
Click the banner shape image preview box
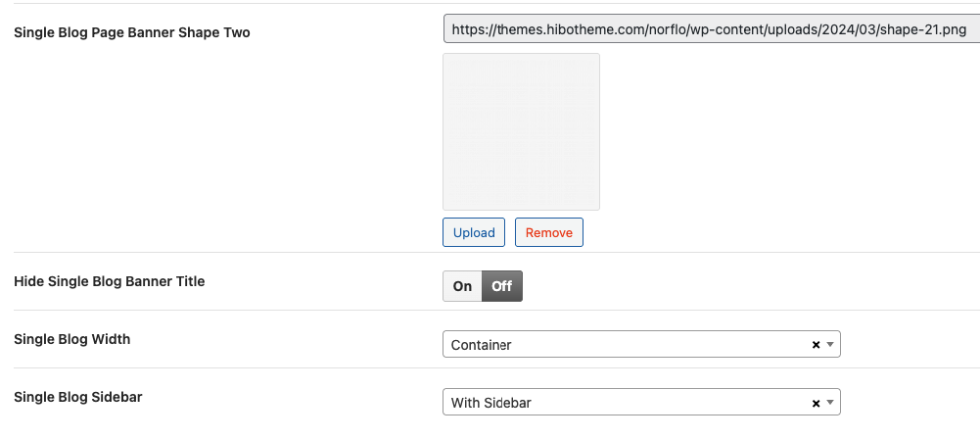[521, 131]
